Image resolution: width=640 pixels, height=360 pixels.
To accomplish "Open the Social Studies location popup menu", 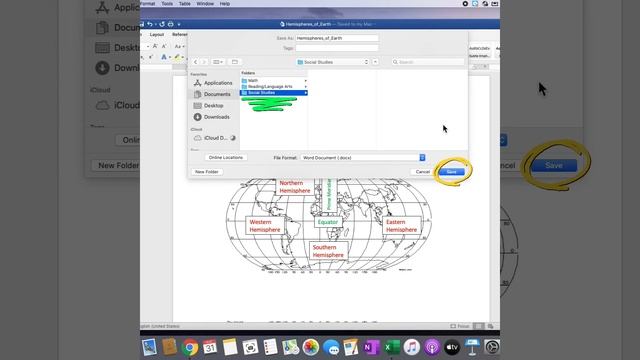I will coord(333,62).
